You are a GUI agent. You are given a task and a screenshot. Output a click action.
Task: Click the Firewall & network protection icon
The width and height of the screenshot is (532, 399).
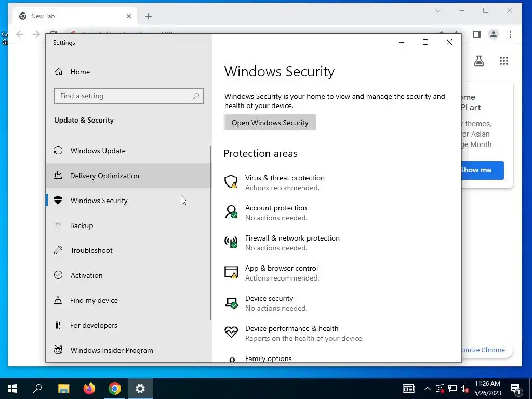(231, 242)
